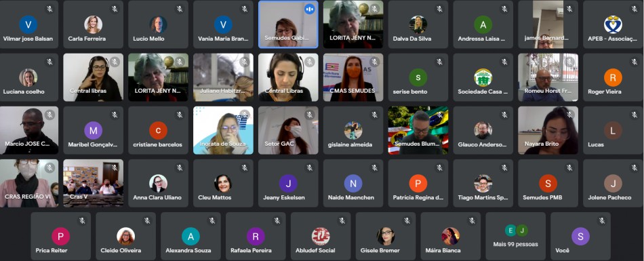Click muted mic icon on Roger Vieira tile

[635, 62]
